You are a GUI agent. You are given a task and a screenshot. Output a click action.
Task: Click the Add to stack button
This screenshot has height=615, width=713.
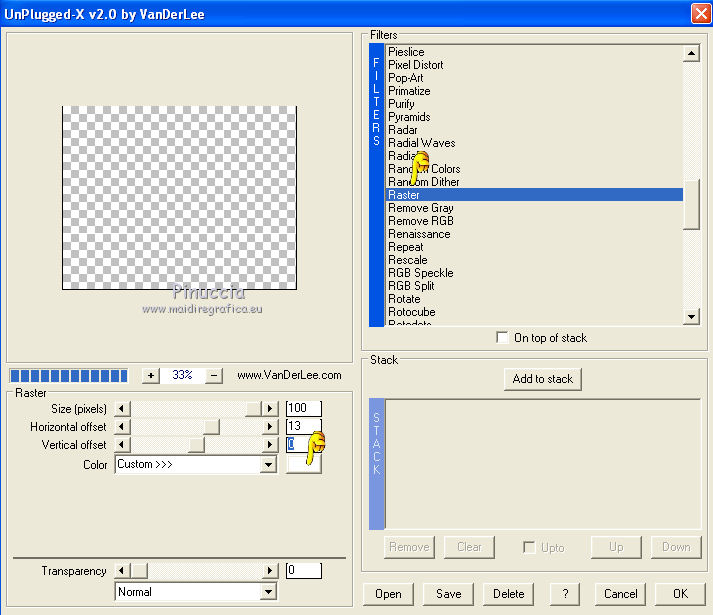click(542, 379)
